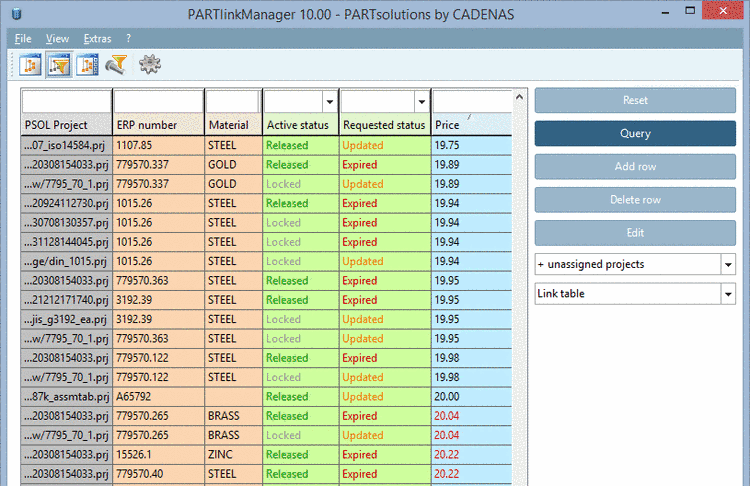Click Expired status in ZINC row

pyautogui.click(x=385, y=454)
